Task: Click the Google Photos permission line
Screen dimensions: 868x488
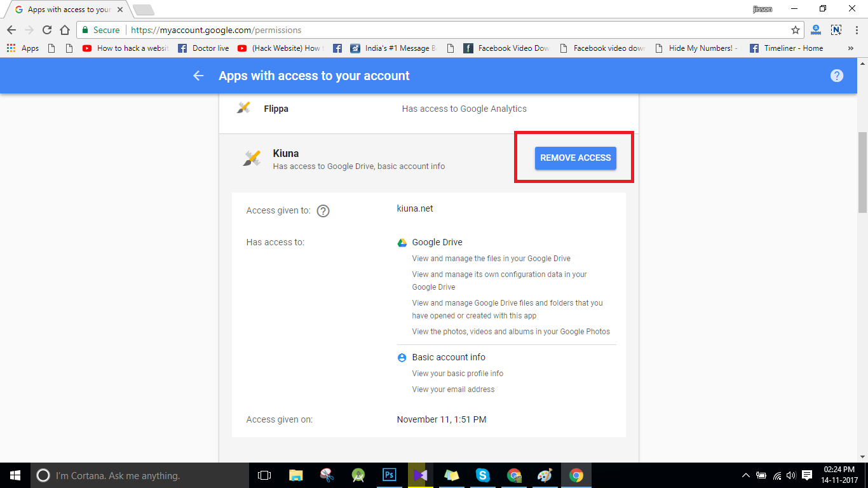Action: click(511, 332)
